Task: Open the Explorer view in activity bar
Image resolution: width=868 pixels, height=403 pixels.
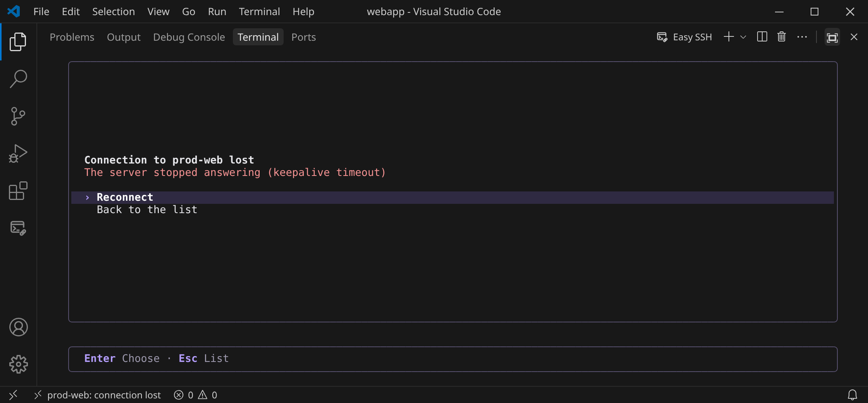Action: coord(18,41)
